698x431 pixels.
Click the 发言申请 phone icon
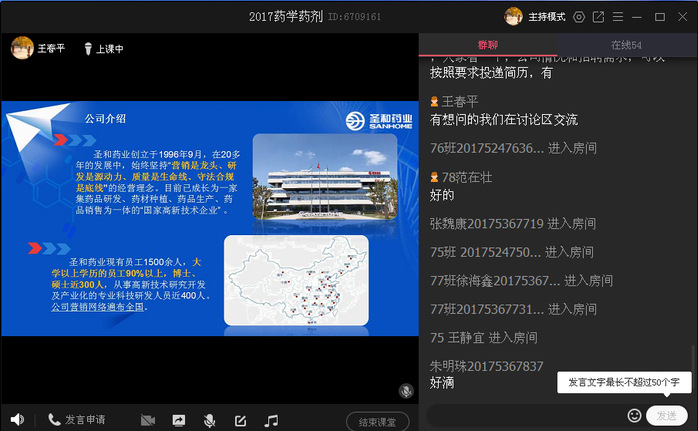click(x=54, y=420)
